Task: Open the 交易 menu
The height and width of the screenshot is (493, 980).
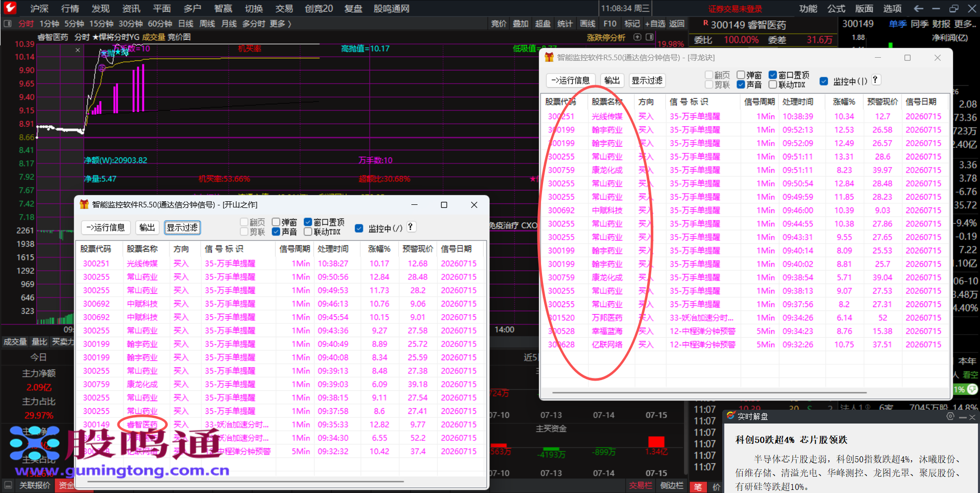Action: pyautogui.click(x=284, y=8)
